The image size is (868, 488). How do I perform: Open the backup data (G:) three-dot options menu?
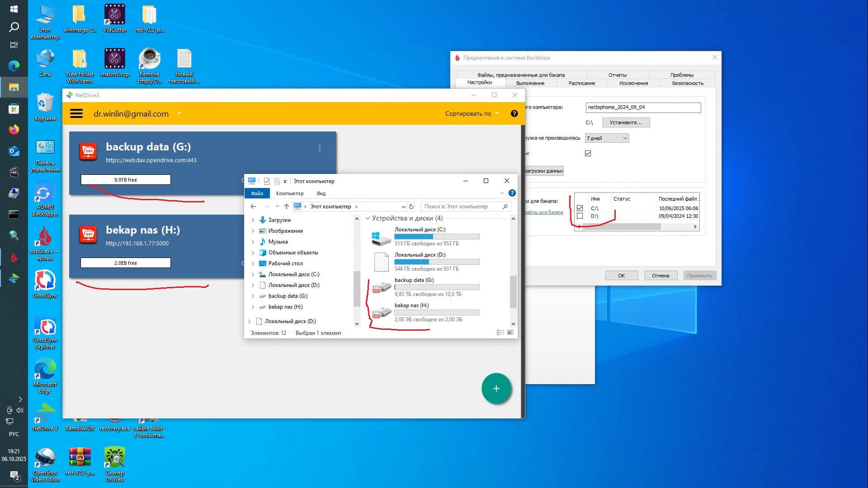point(319,148)
